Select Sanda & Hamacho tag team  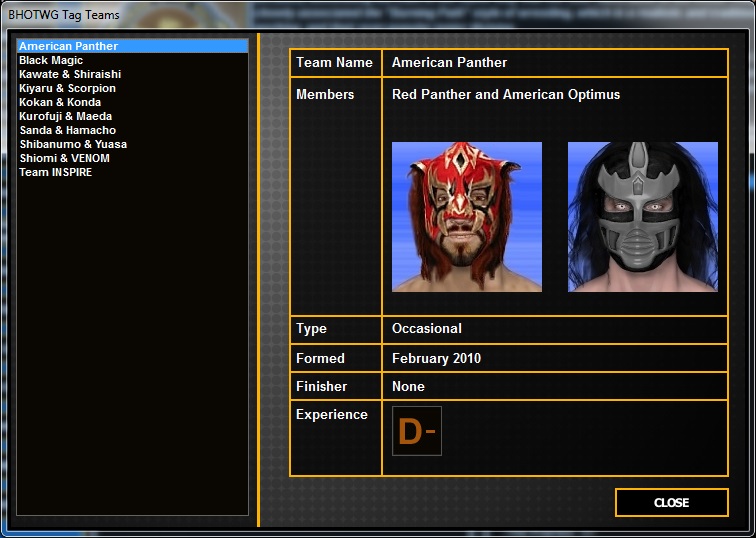pos(67,130)
